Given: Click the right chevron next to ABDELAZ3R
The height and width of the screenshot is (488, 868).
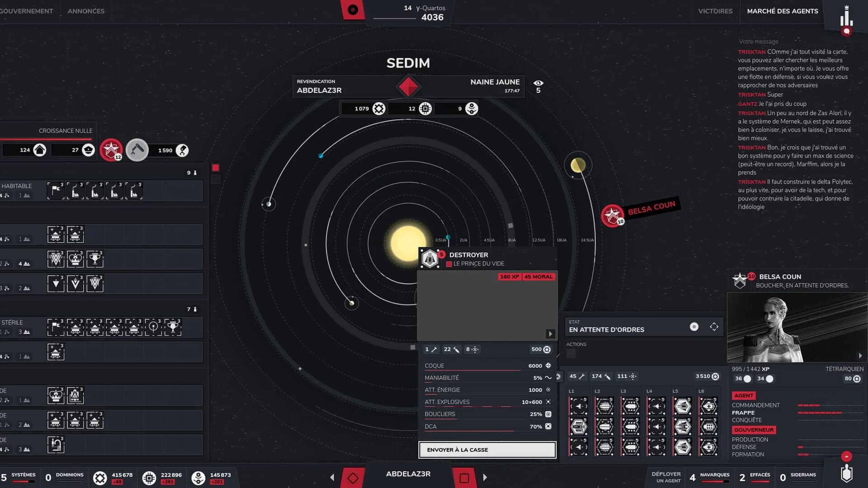Looking at the screenshot, I should [486, 477].
